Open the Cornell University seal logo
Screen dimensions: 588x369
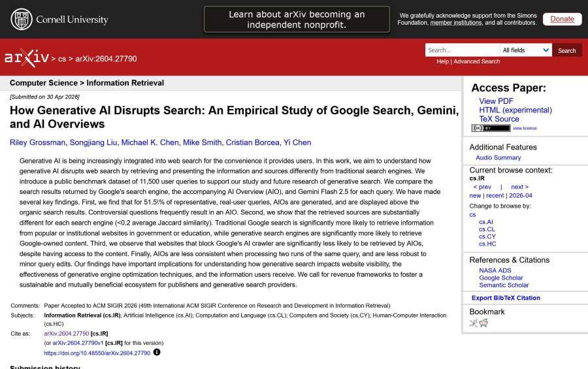[22, 19]
